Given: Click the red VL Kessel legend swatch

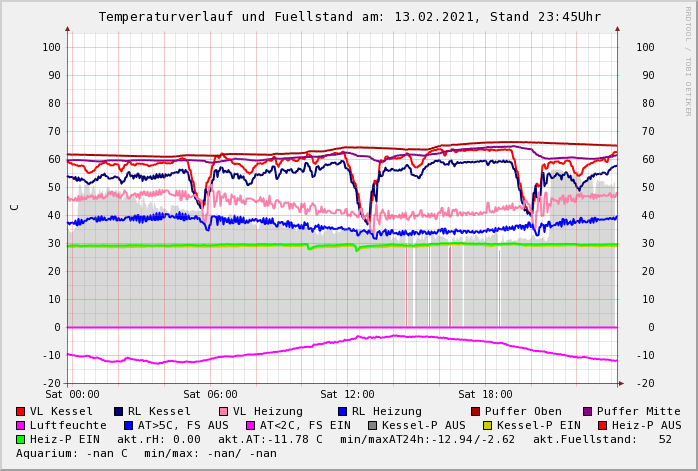Looking at the screenshot, I should tap(21, 411).
